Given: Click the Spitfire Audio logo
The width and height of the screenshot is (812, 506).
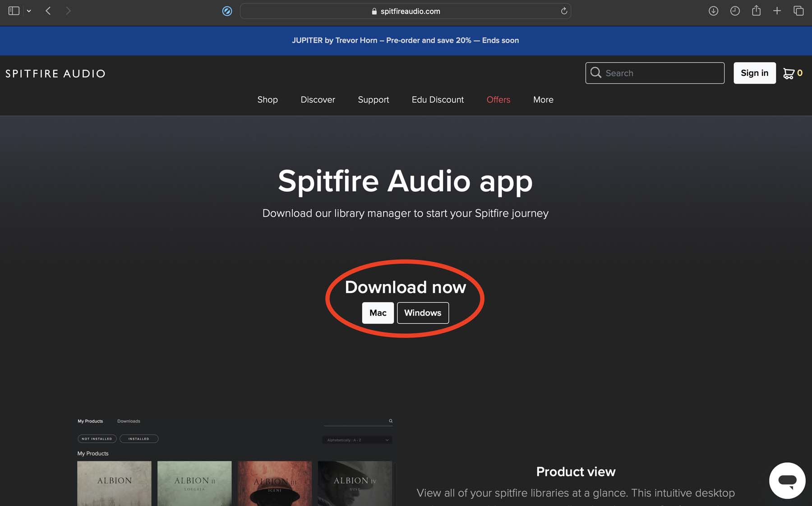Looking at the screenshot, I should pos(55,74).
